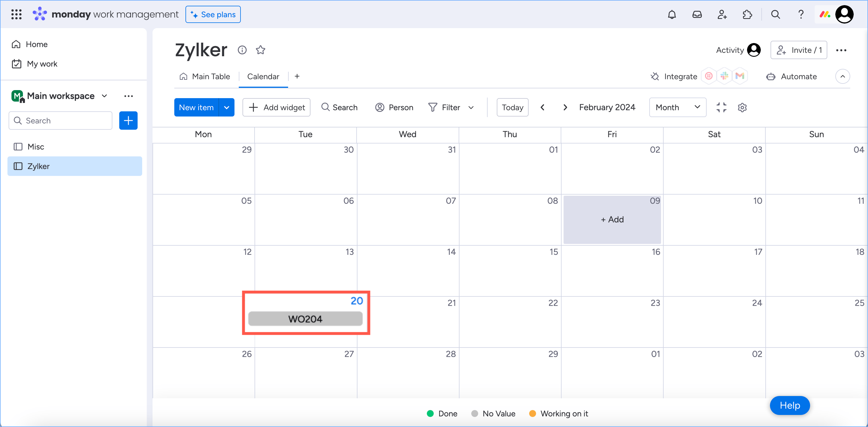Open the inbox tray icon

(697, 15)
